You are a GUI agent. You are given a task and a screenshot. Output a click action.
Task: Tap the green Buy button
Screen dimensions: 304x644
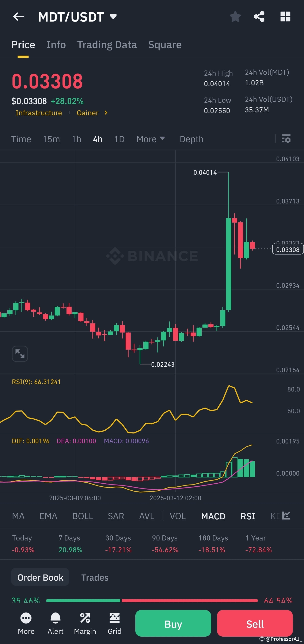pyautogui.click(x=173, y=624)
